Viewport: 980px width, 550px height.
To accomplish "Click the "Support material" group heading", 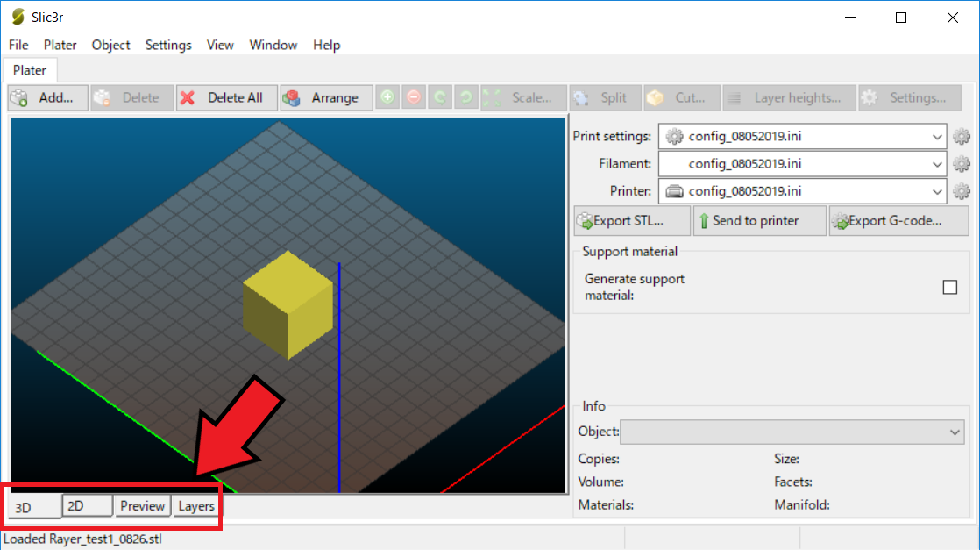I will pos(630,252).
